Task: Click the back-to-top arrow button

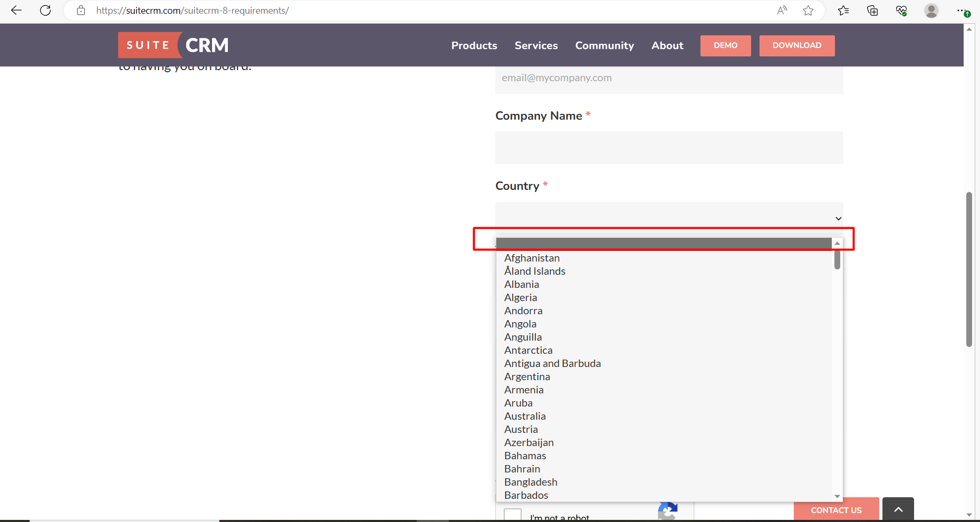Action: click(x=898, y=509)
